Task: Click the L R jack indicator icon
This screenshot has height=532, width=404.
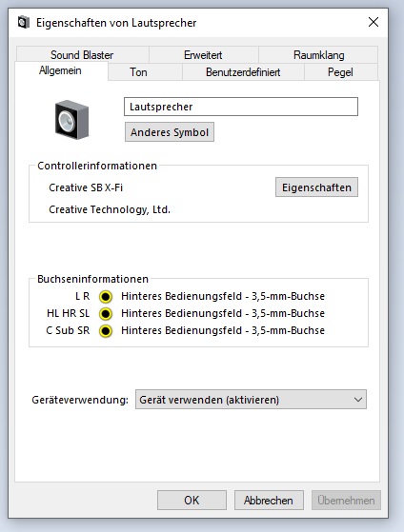Action: click(106, 297)
